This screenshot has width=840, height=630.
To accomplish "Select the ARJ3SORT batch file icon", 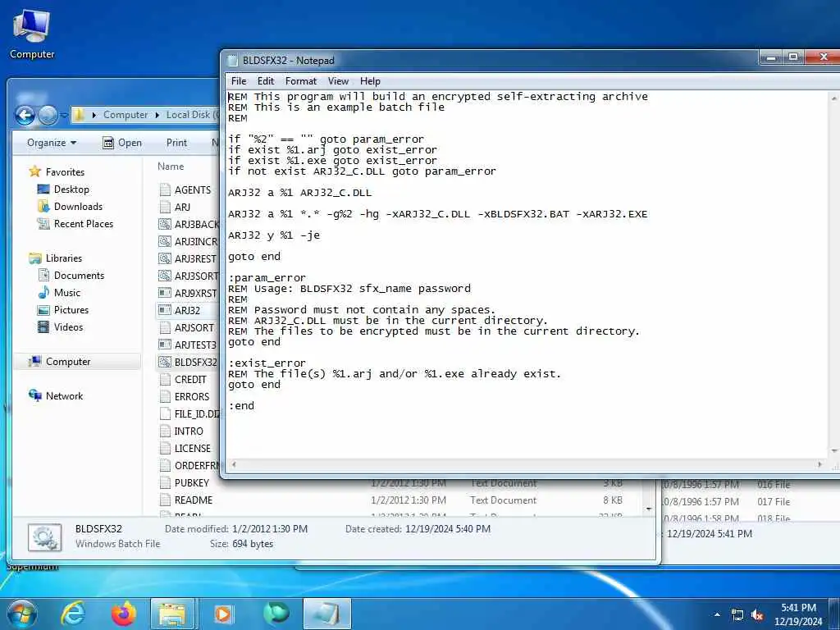I will tap(165, 276).
